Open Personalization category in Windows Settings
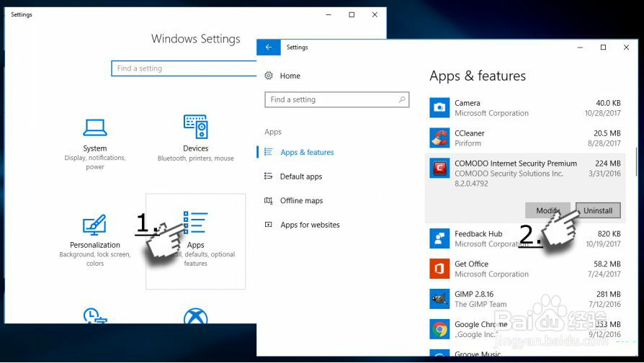644x363 pixels. [95, 241]
